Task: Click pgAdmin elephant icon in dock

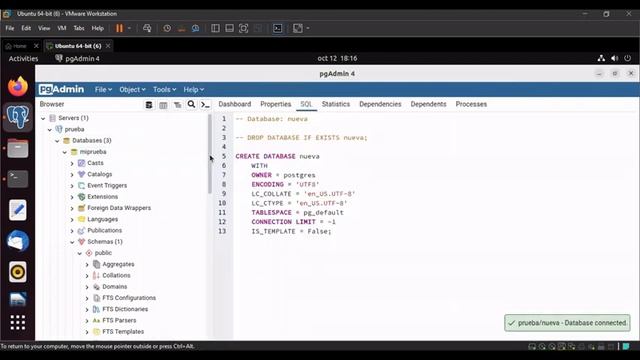Action: (x=18, y=117)
